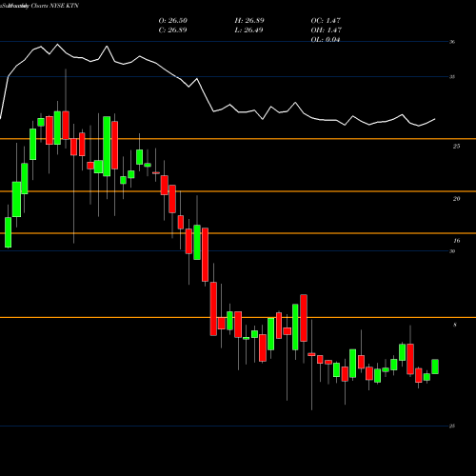The height and width of the screenshot is (476, 476).
Task: Click the tallest red candle mid-chart
Action: tap(206, 254)
